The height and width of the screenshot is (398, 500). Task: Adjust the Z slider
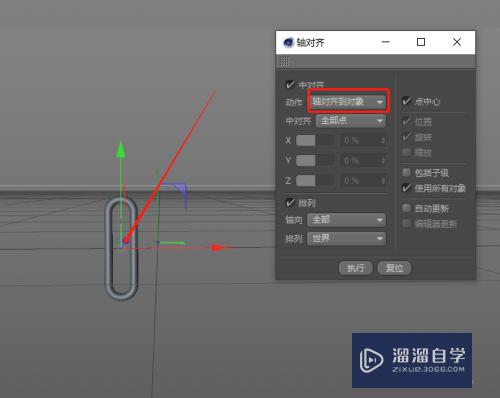coord(315,181)
